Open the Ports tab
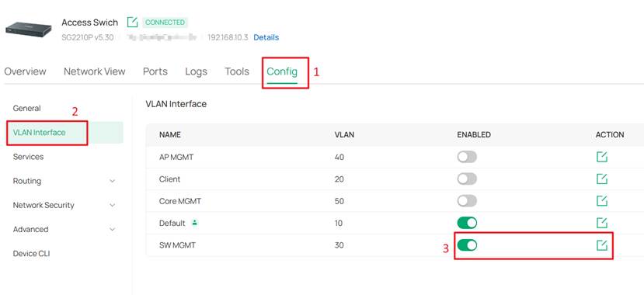This screenshot has width=644, height=295. point(155,71)
